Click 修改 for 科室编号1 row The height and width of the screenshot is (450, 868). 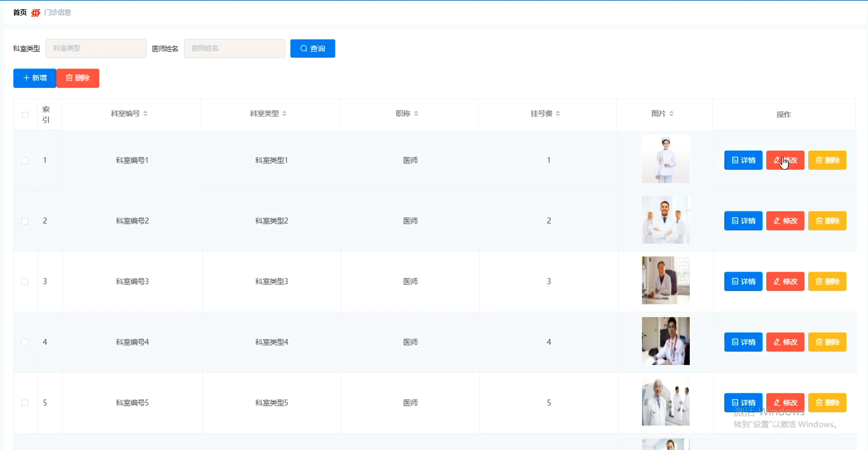click(785, 160)
